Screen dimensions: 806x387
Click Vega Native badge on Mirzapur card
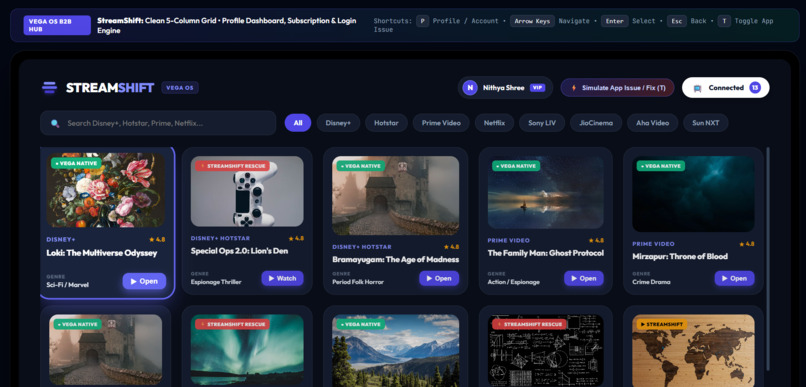coord(661,166)
